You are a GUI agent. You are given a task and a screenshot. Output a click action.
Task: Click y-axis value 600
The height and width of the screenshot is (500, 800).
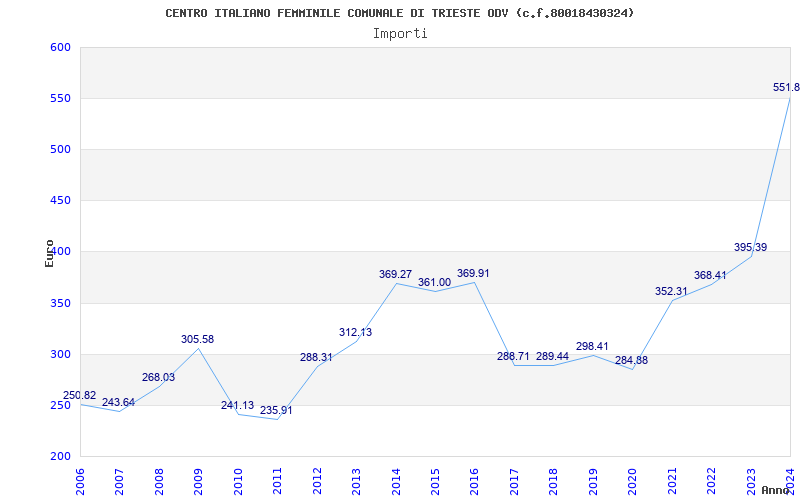click(x=60, y=47)
